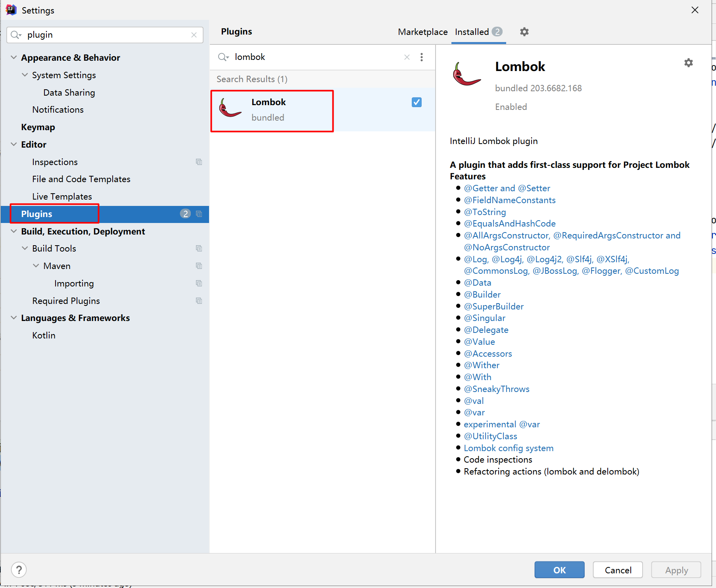The height and width of the screenshot is (588, 716).
Task: Collapse the System Settings node
Action: (x=25, y=75)
